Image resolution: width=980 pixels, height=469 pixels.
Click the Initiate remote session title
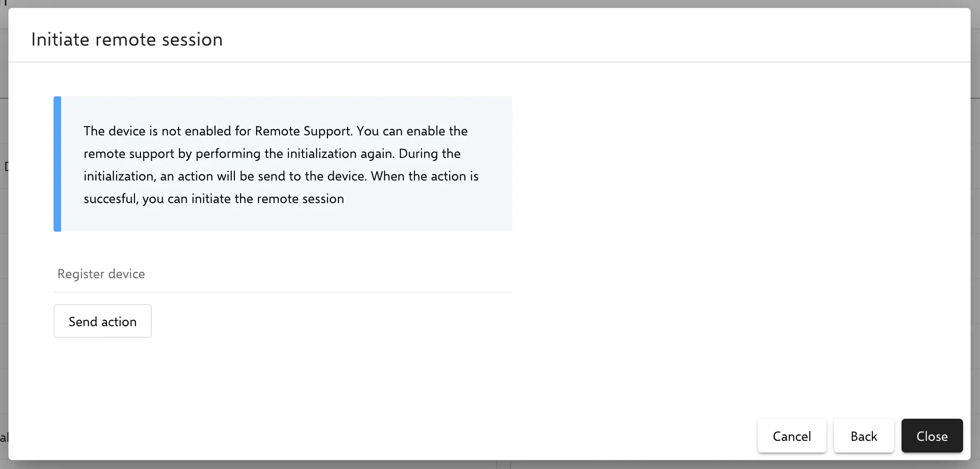click(127, 39)
